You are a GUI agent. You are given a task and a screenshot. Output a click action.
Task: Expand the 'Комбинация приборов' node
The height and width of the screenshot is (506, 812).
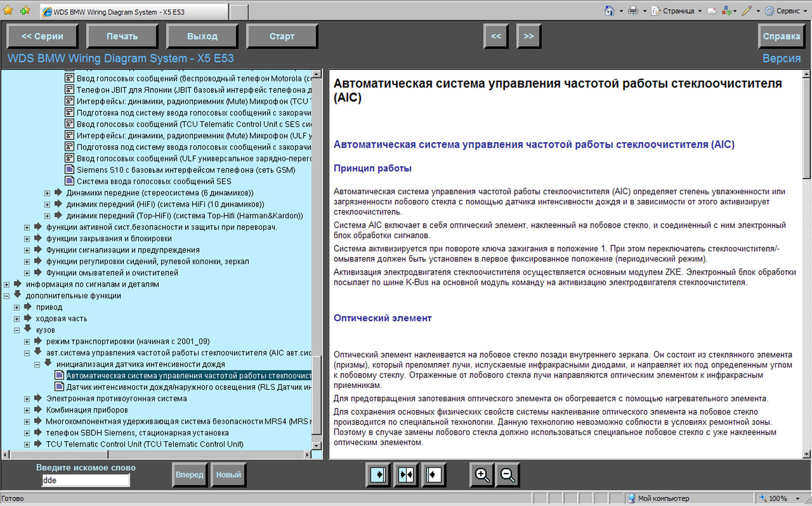(27, 410)
